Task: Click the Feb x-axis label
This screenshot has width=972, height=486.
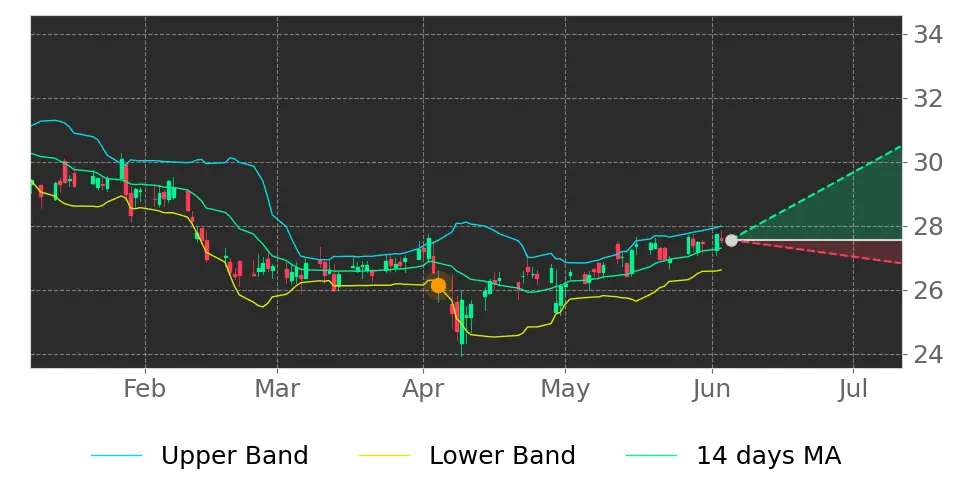Action: [144, 389]
